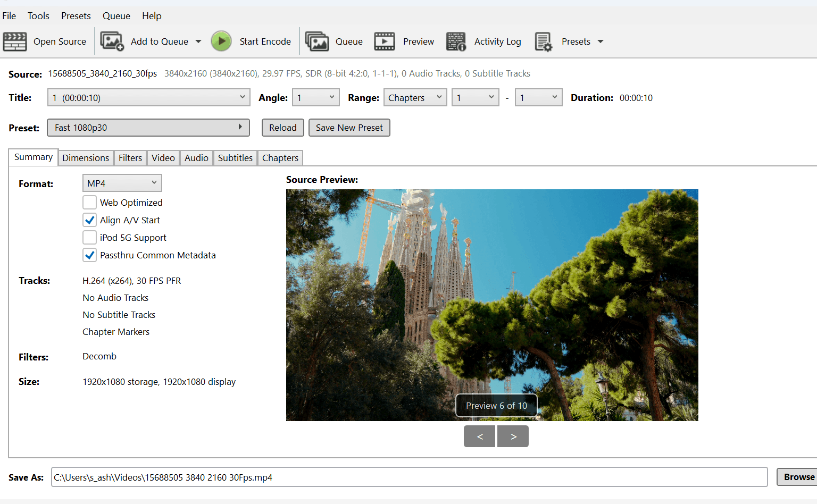Open the start chapter dropdown
The image size is (817, 504).
476,97
